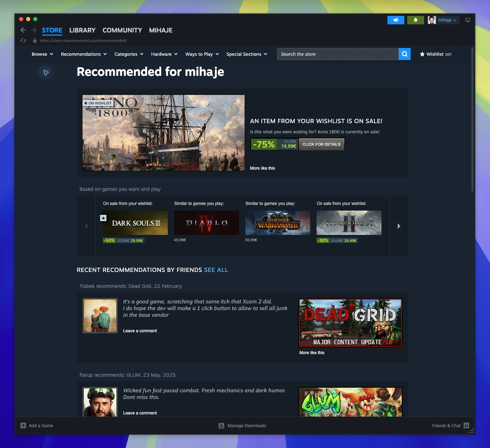Open the mihaje account dropdown
Image resolution: width=490 pixels, height=448 pixels.
click(x=447, y=20)
